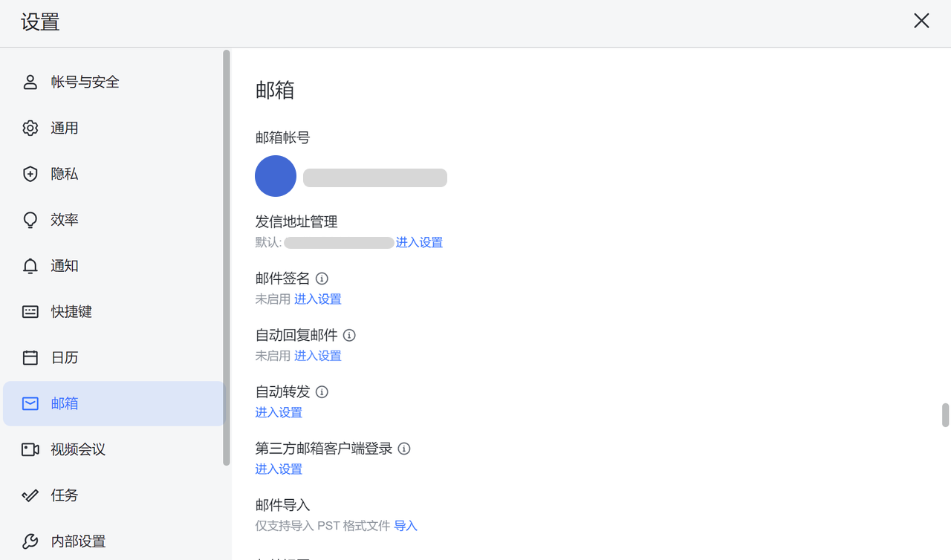The height and width of the screenshot is (560, 951).
Task: Open the 隐私 shield icon
Action: [30, 175]
